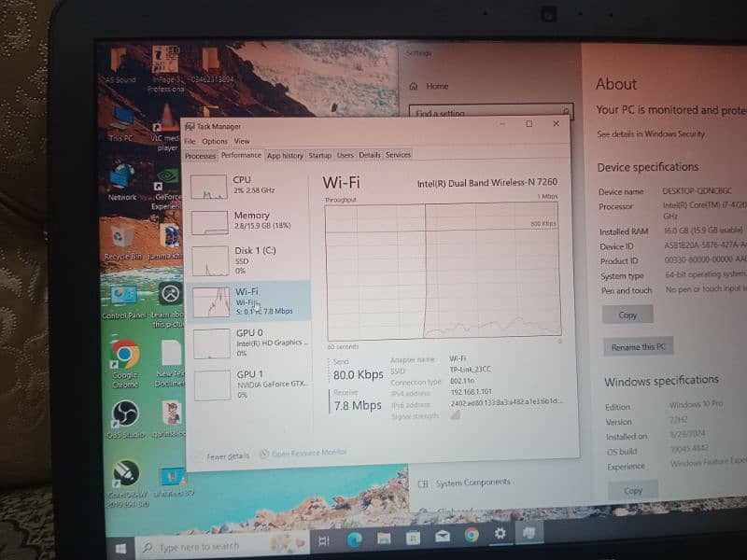This screenshot has width=747, height=560.
Task: Click the 'Find a setting' search box
Action: click(x=491, y=111)
